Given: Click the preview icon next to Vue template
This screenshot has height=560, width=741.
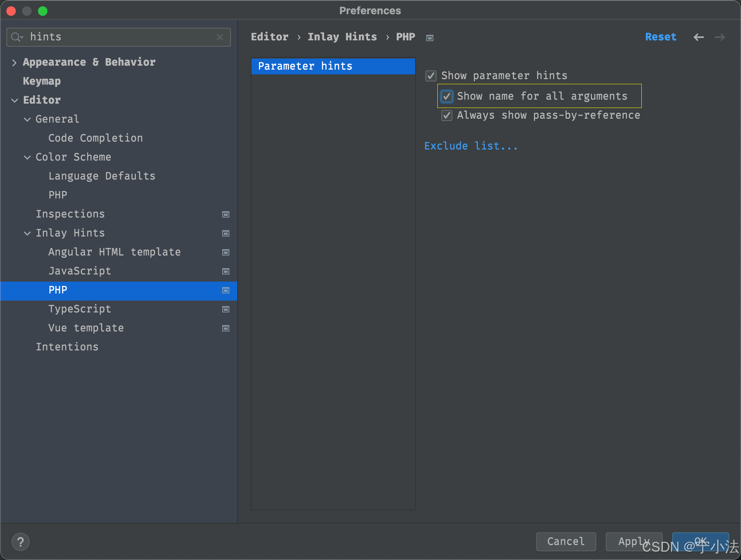Looking at the screenshot, I should [225, 328].
